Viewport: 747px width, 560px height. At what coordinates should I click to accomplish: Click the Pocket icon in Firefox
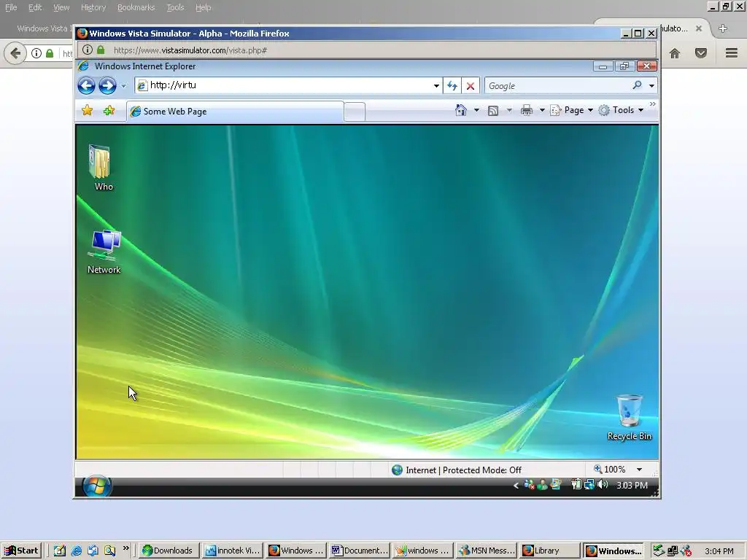pyautogui.click(x=701, y=53)
